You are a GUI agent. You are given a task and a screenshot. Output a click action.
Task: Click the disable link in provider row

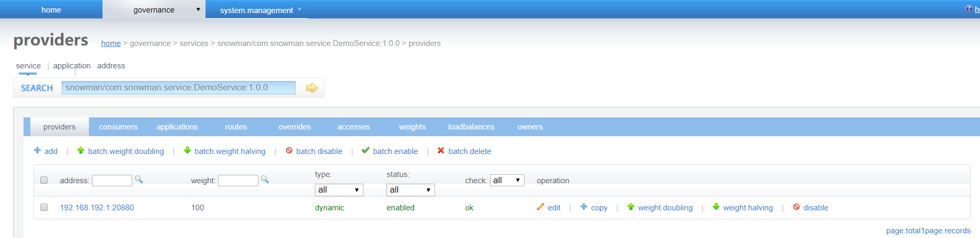816,208
